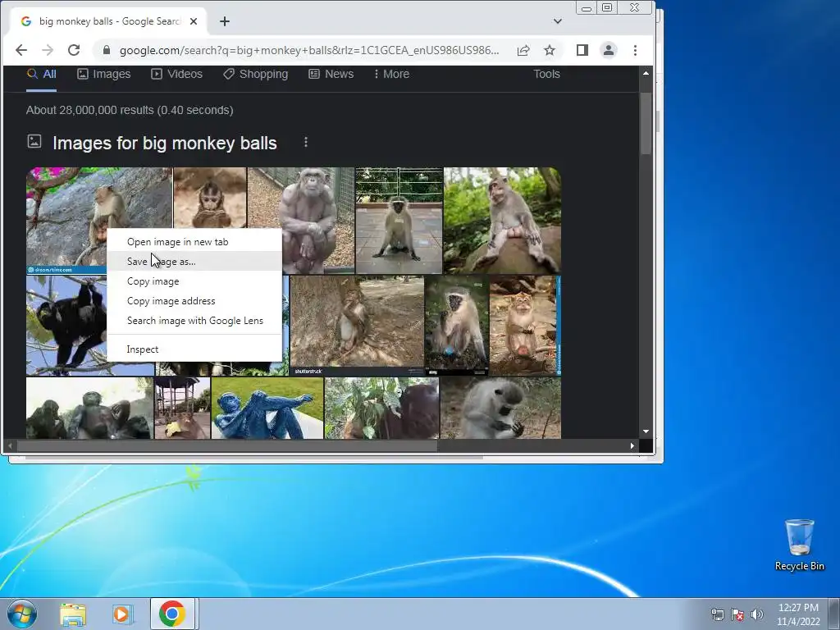Click the Images for big monkey balls heading
840x630 pixels.
164,143
